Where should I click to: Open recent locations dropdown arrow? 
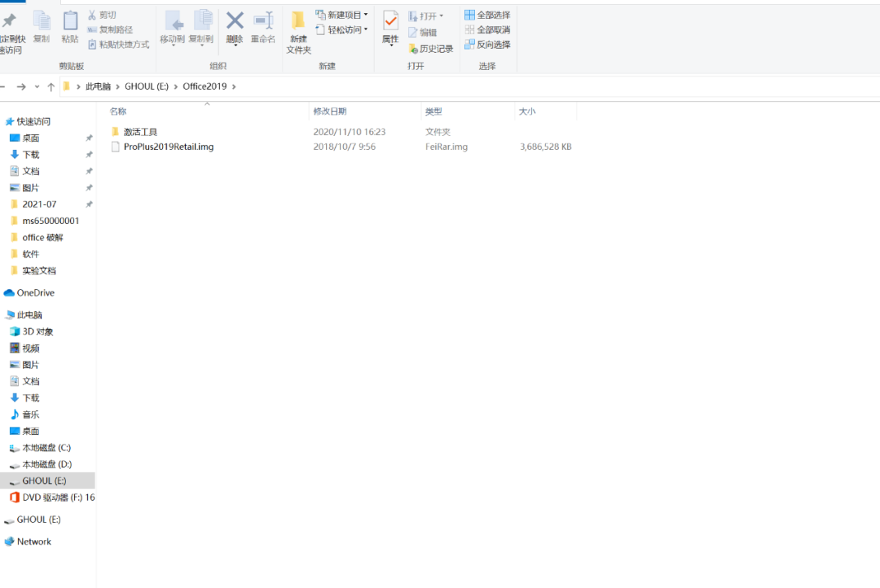click(x=37, y=86)
